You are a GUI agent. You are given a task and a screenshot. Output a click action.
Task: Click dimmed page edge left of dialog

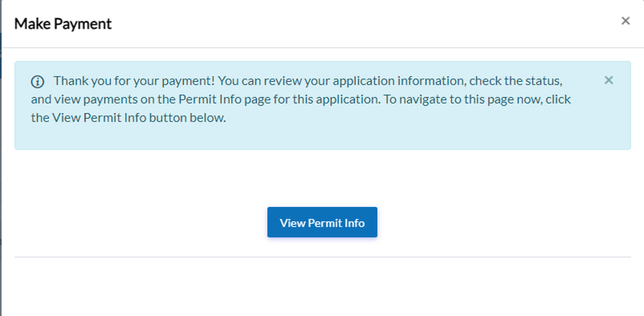pyautogui.click(x=1, y=170)
